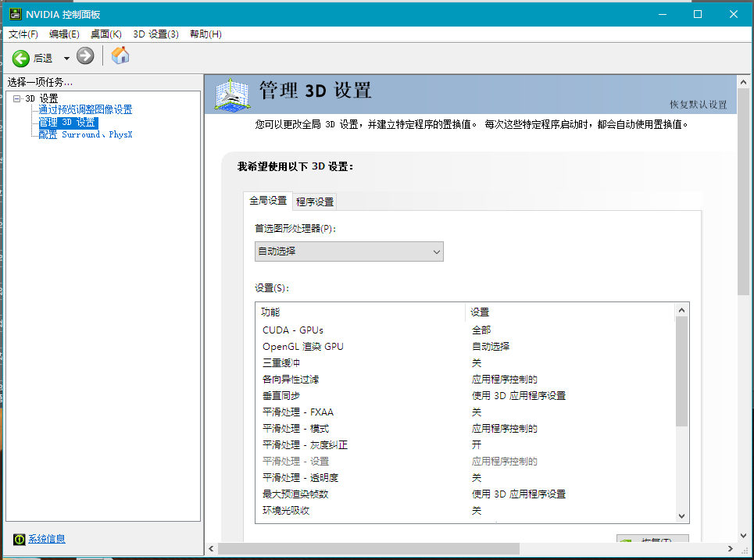
Task: Select the 平滑处理 - 透明度 row
Action: (x=466, y=478)
